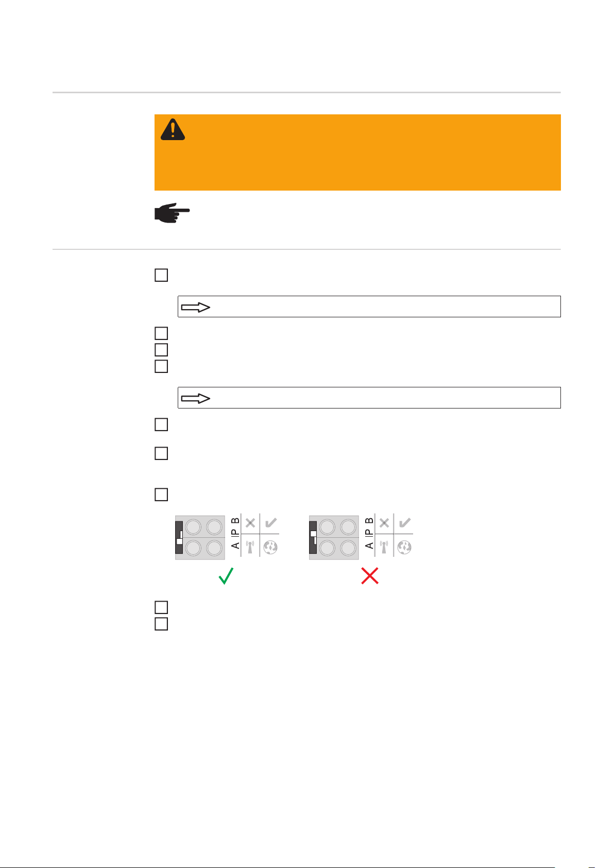Click the red X under the right diagram

[x=370, y=575]
